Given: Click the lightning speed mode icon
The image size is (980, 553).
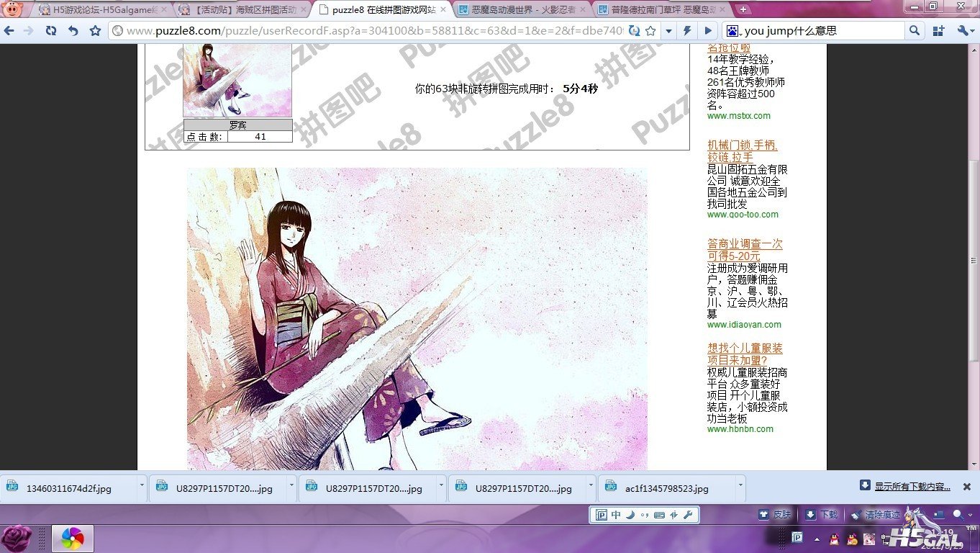Looking at the screenshot, I should (x=688, y=31).
